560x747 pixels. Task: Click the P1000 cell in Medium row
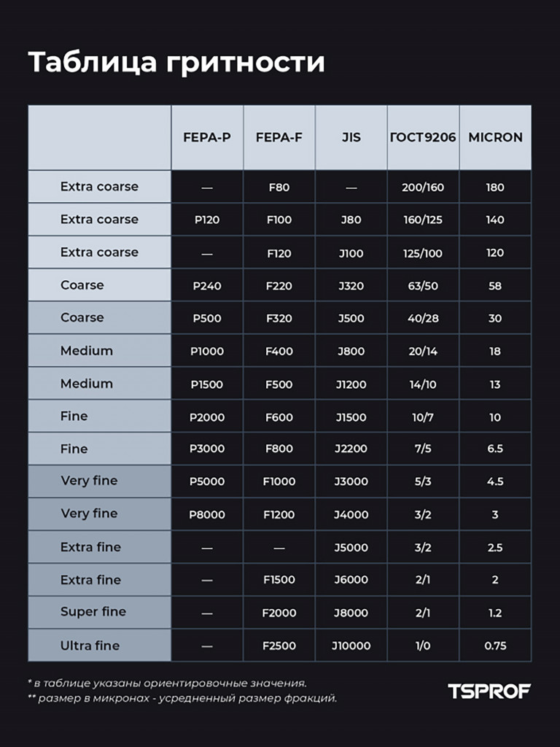pyautogui.click(x=207, y=351)
